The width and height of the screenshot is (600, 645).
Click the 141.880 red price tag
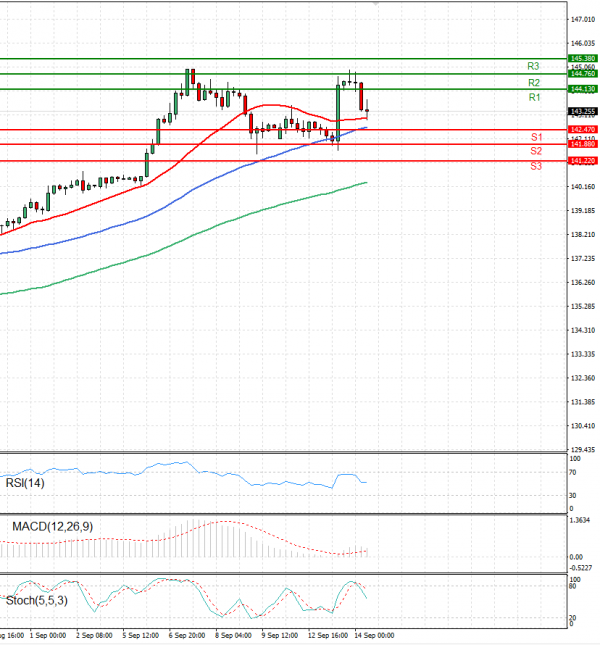pyautogui.click(x=582, y=144)
